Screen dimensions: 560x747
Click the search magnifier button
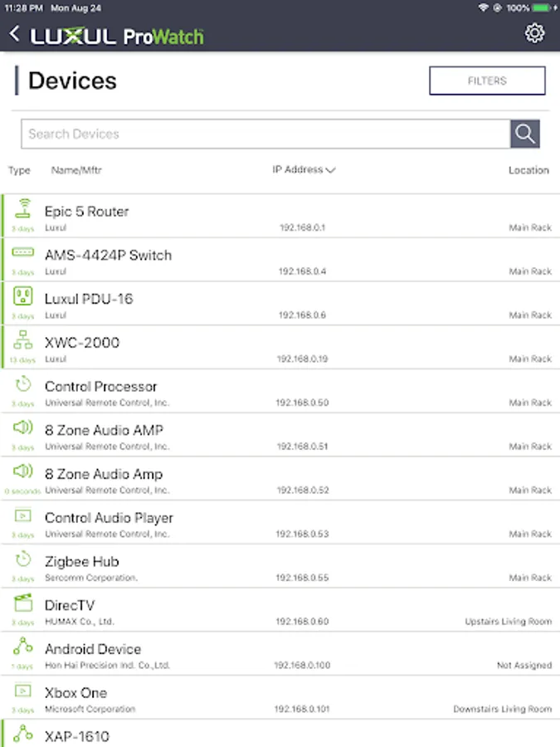(x=525, y=134)
